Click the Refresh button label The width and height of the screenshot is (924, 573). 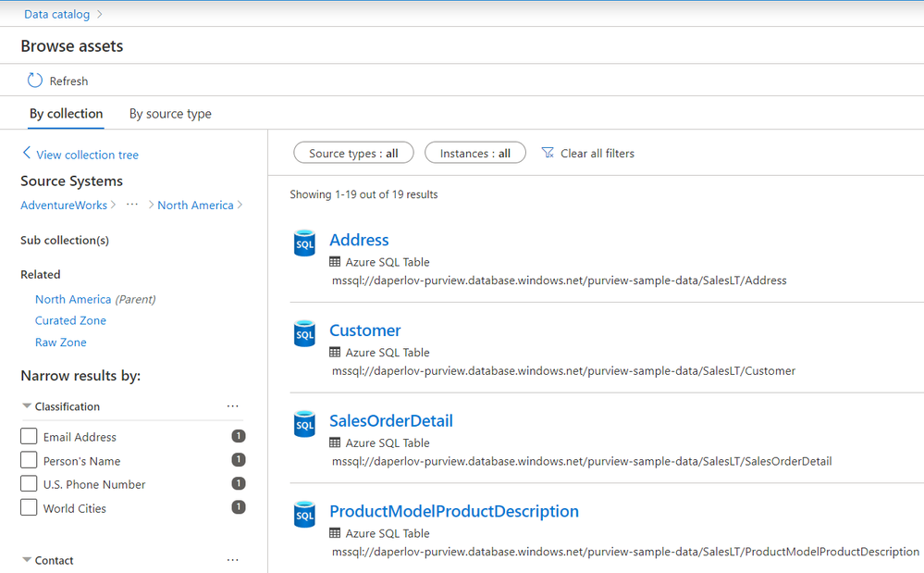pos(68,81)
